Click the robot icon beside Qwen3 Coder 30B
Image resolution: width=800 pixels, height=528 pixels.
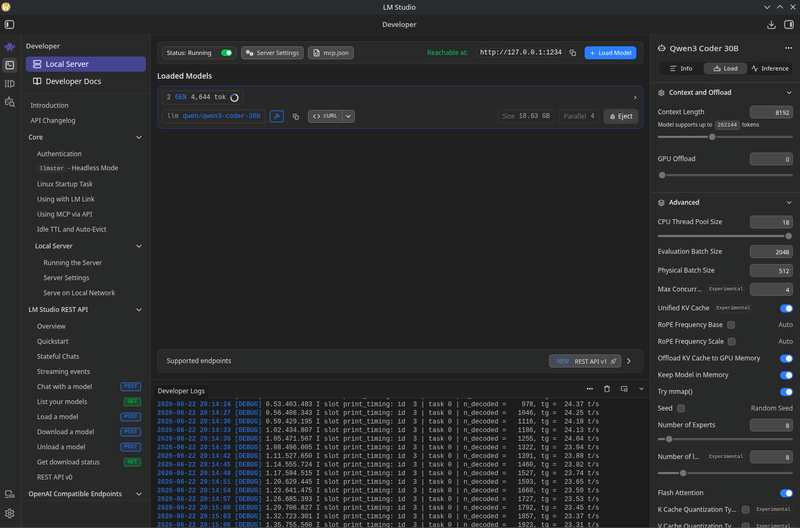pos(662,48)
